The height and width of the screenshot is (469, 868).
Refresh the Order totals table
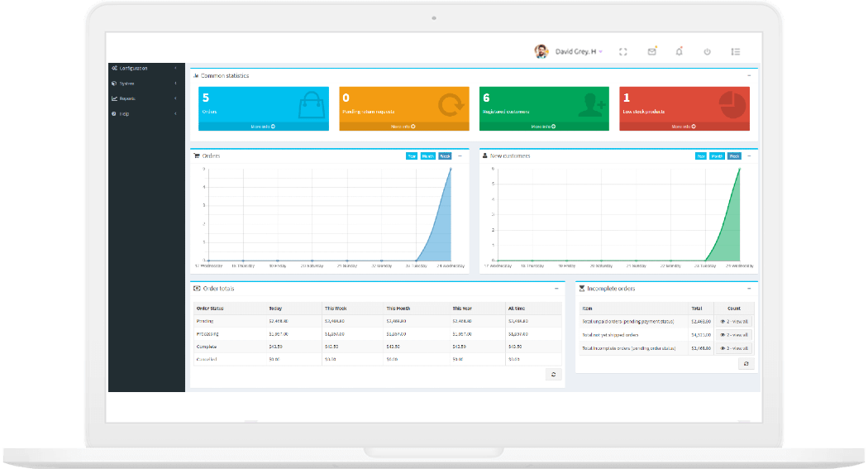[554, 375]
